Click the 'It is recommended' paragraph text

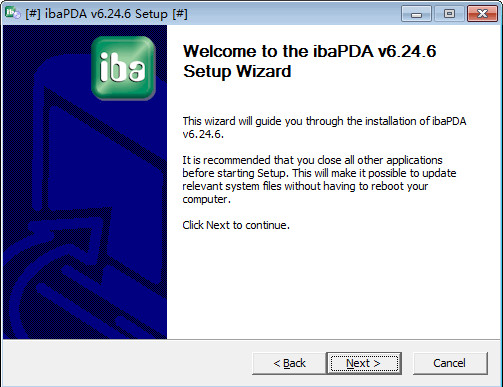click(x=319, y=179)
